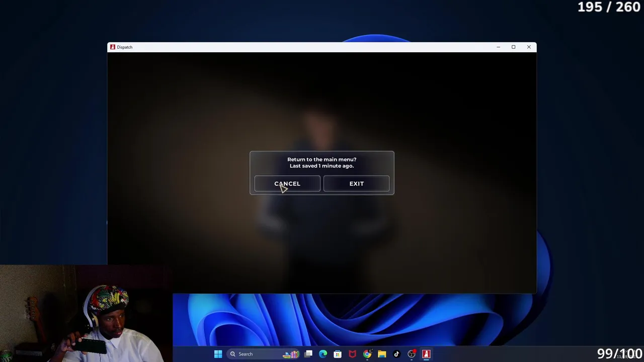This screenshot has width=644, height=362.
Task: Open McAfee from the taskbar
Action: coord(352,354)
